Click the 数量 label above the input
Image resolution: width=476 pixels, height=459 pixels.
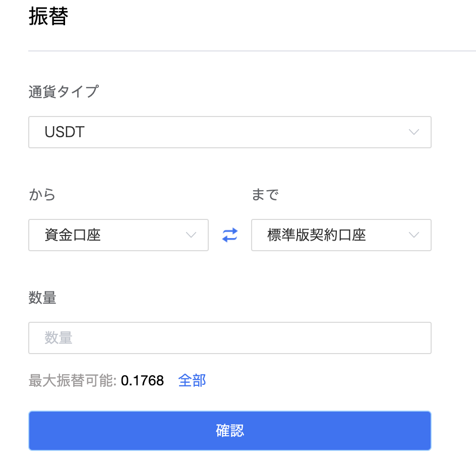(x=42, y=298)
